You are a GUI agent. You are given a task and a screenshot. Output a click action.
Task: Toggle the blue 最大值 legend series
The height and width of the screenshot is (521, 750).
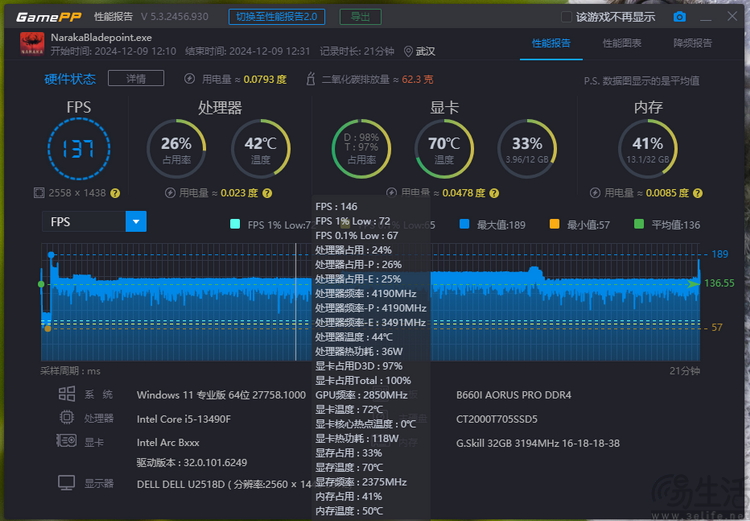[464, 224]
